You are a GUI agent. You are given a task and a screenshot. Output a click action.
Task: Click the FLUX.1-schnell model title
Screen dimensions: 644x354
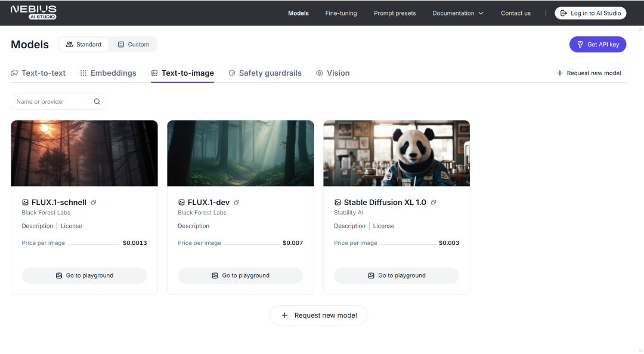coord(58,203)
